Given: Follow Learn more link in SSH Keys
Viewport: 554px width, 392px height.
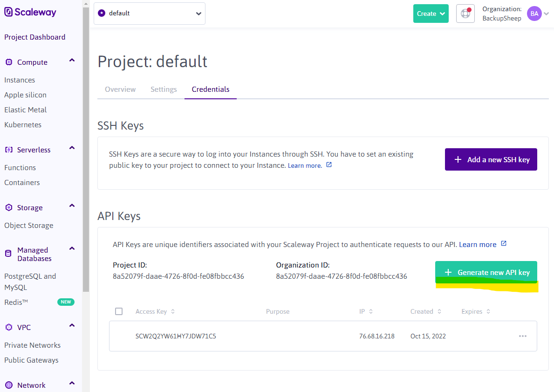Looking at the screenshot, I should click(305, 165).
